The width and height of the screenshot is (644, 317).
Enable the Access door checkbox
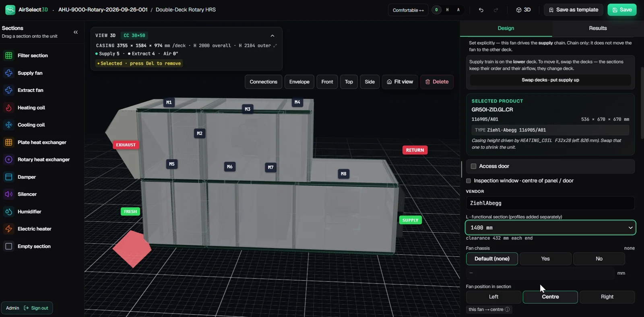click(x=473, y=166)
